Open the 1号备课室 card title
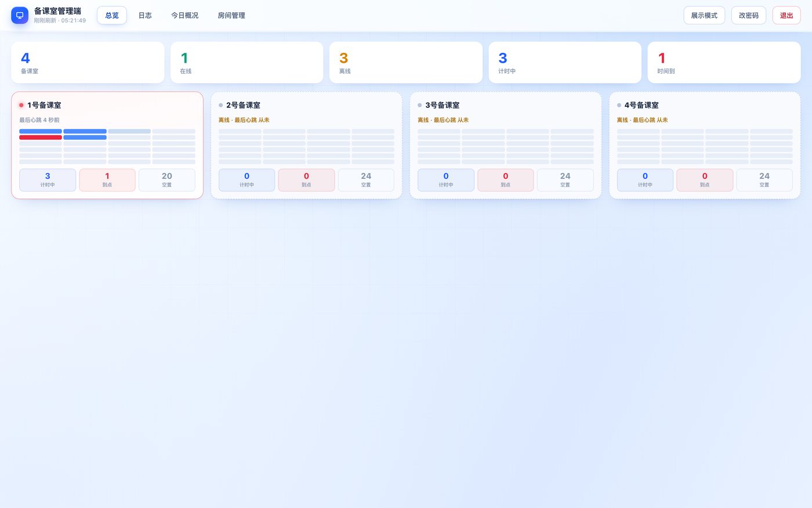The image size is (812, 508). (x=44, y=105)
